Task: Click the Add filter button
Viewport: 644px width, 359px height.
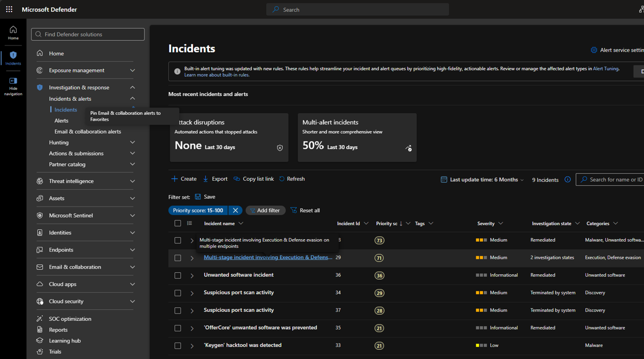Action: pyautogui.click(x=265, y=210)
